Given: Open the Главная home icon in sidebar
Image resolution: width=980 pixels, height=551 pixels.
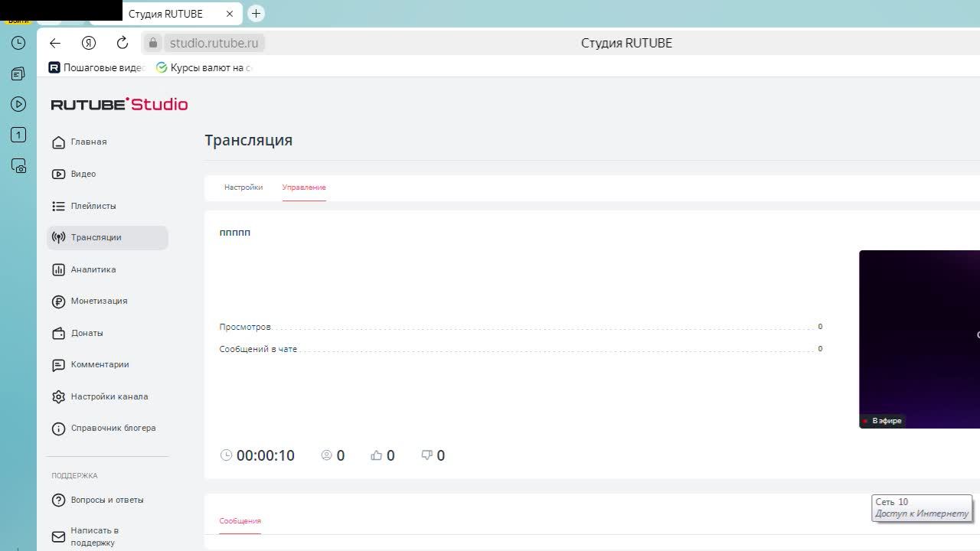Looking at the screenshot, I should (x=58, y=142).
